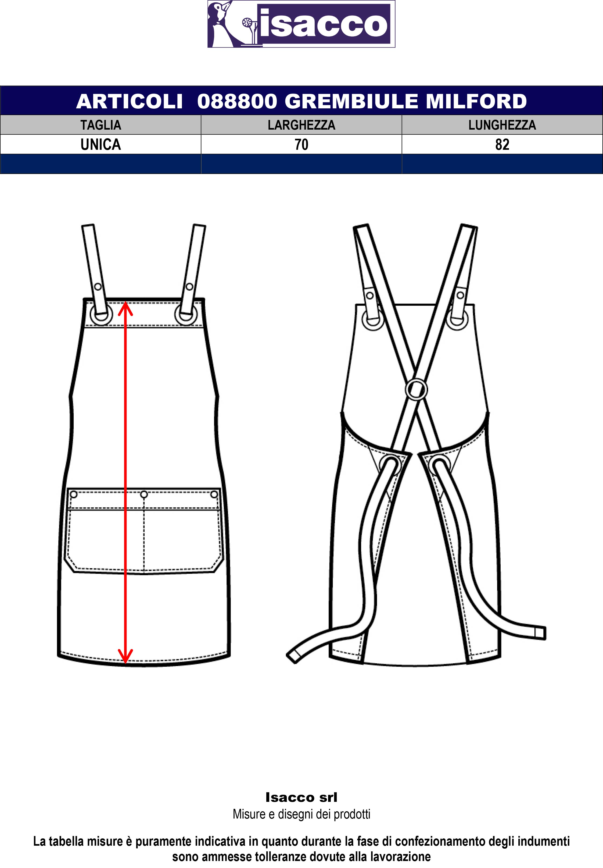This screenshot has height=868, width=603.
Task: Click the TAGLIA column header
Action: point(101,125)
